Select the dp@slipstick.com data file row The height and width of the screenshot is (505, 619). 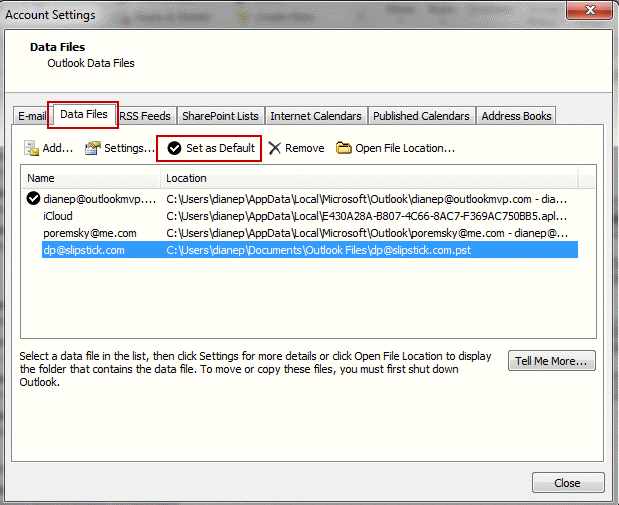point(84,250)
